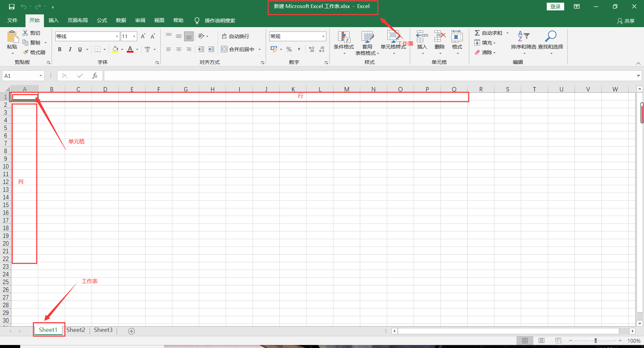Switch to the 公式 Formulas tab
Screen dimensions: 644x348
[102, 20]
